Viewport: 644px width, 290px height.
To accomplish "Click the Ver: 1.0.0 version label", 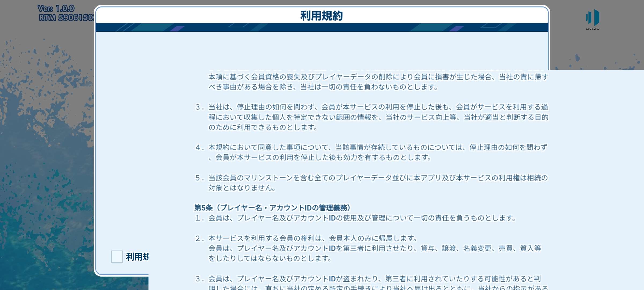I will [x=56, y=9].
